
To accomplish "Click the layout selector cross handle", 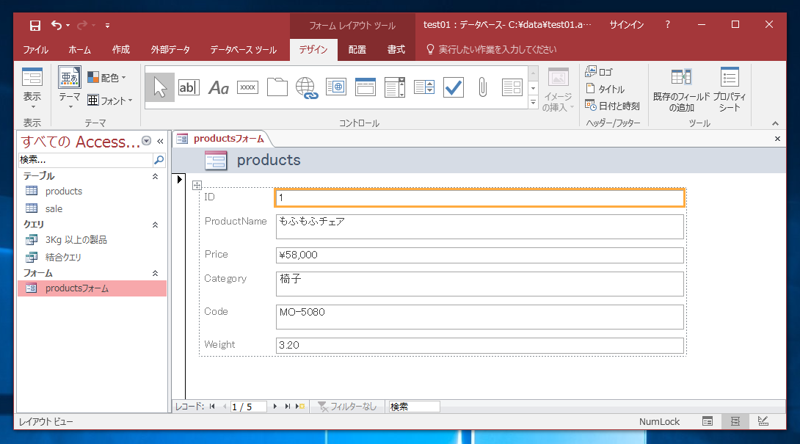I will (x=197, y=185).
